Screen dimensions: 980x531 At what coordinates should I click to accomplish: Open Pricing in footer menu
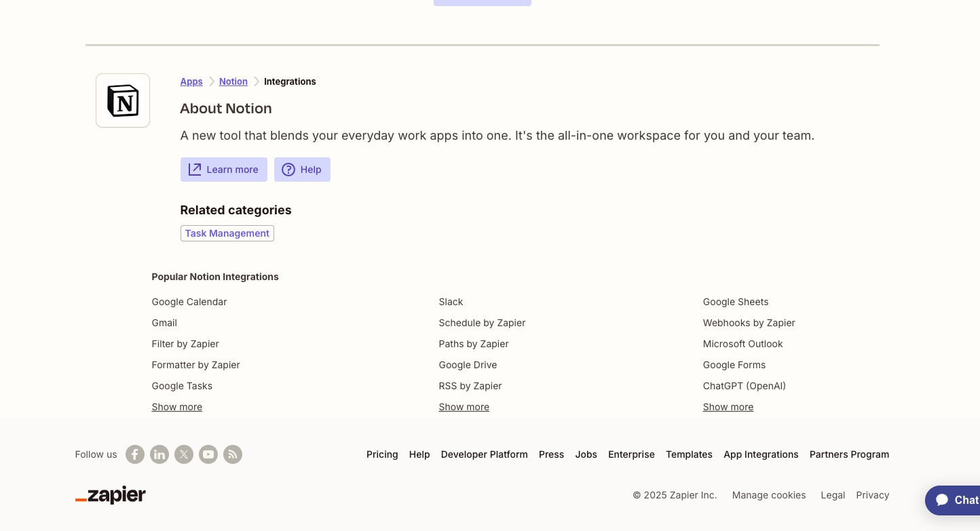[382, 454]
